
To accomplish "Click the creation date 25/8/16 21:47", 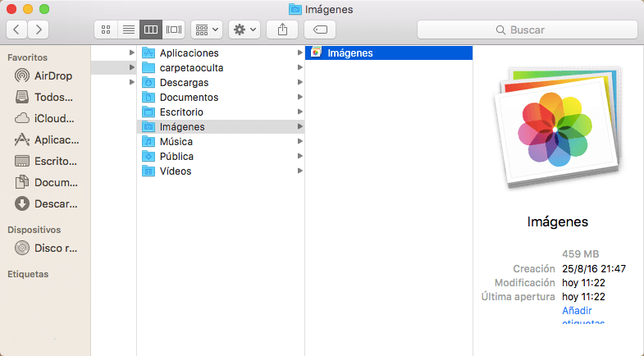I will pos(594,268).
